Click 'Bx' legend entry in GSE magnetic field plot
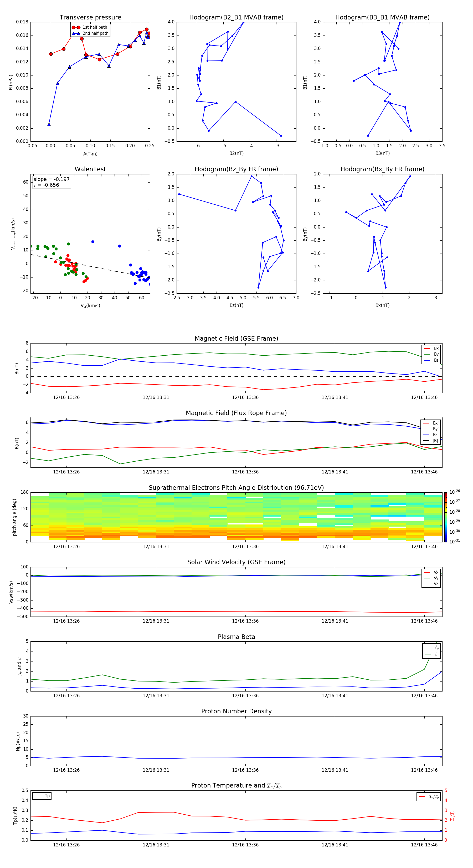Viewport: 473px width, 868px height. pyautogui.click(x=431, y=349)
